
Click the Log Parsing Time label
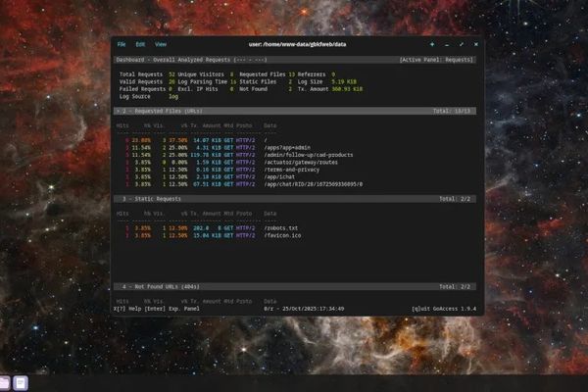pyautogui.click(x=203, y=81)
